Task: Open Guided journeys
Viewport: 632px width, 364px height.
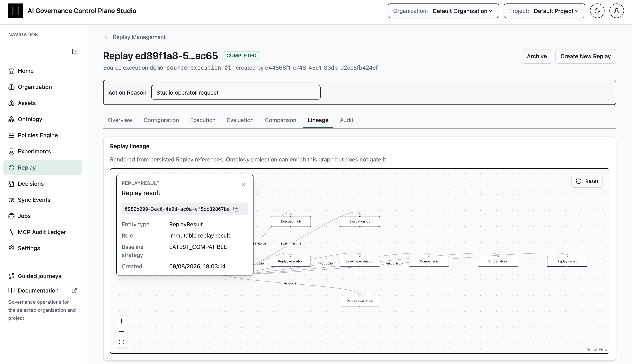Action: (x=43, y=276)
